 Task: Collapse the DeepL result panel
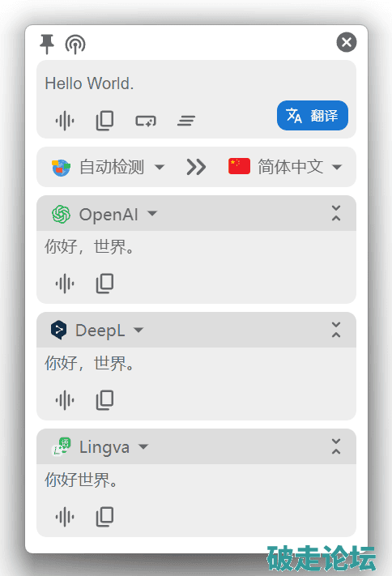tap(336, 330)
